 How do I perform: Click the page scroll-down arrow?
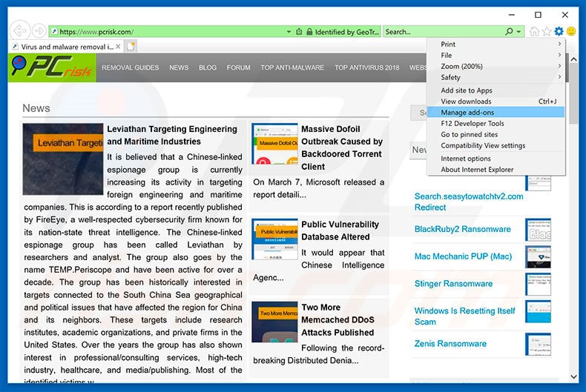click(573, 376)
